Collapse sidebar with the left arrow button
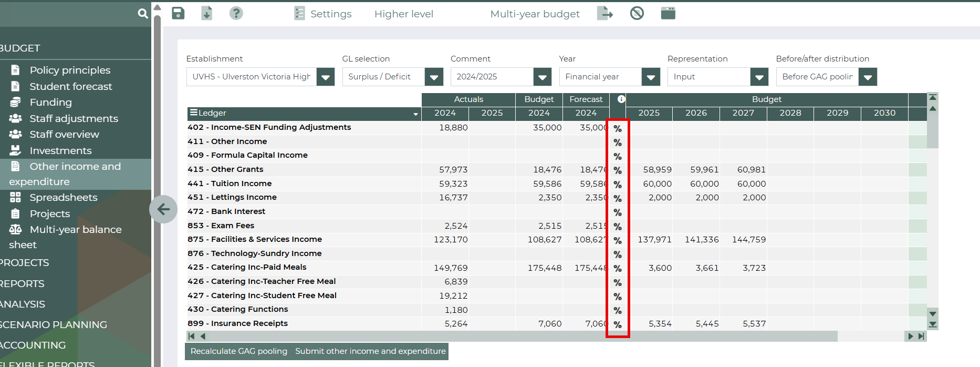The image size is (980, 367). coord(163,209)
